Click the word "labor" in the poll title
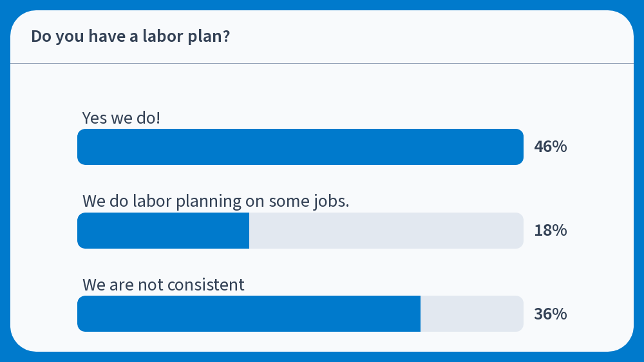Screen dimensions: 644x362 [163, 36]
